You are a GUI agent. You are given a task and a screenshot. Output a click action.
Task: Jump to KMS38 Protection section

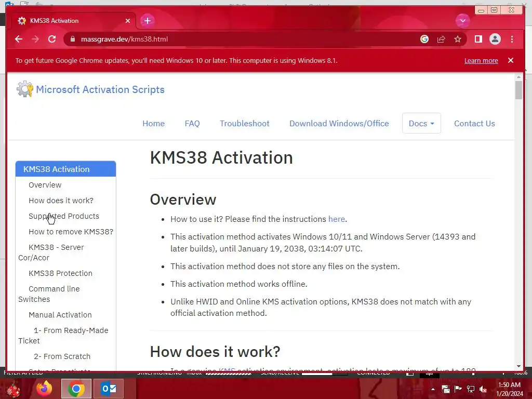tap(60, 273)
